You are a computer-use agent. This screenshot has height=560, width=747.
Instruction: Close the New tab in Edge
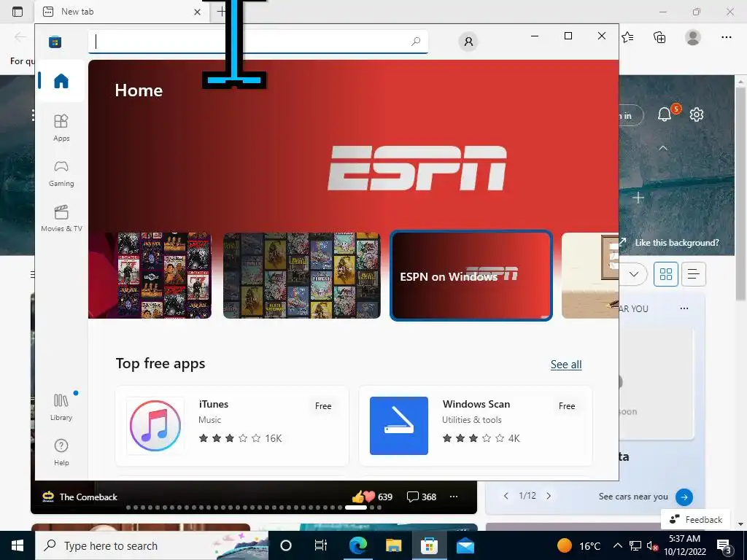point(197,12)
